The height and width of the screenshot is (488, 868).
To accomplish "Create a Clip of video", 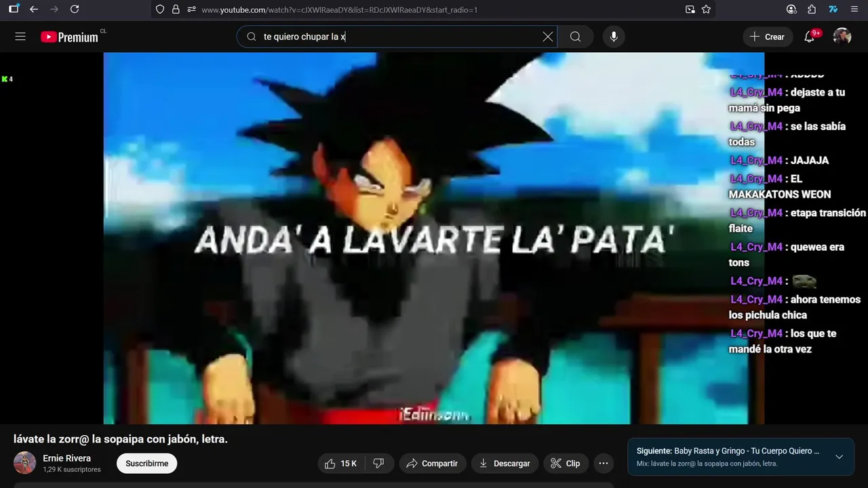I will (x=566, y=464).
